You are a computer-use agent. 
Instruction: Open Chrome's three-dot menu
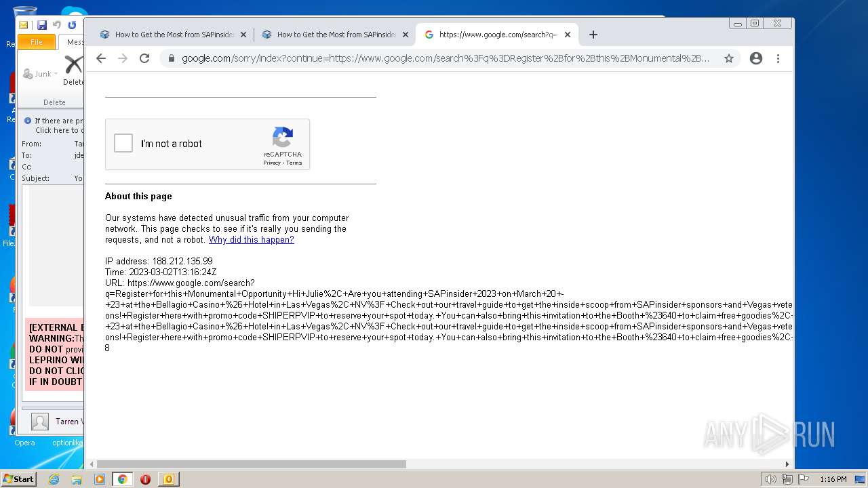778,58
